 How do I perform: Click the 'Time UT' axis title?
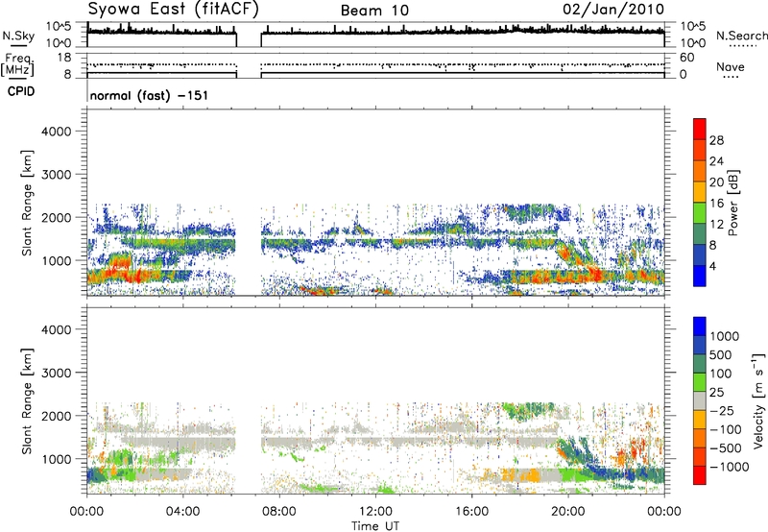point(375,526)
